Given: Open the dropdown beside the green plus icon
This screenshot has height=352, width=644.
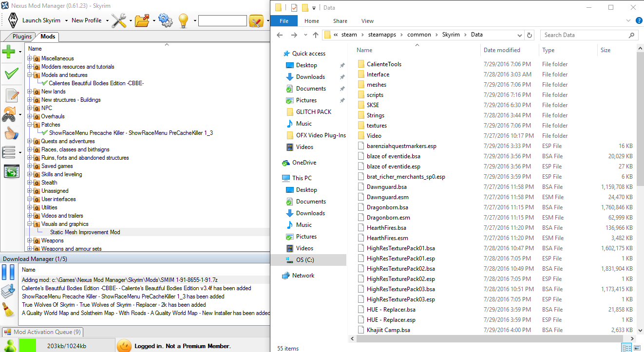Looking at the screenshot, I should pos(20,52).
